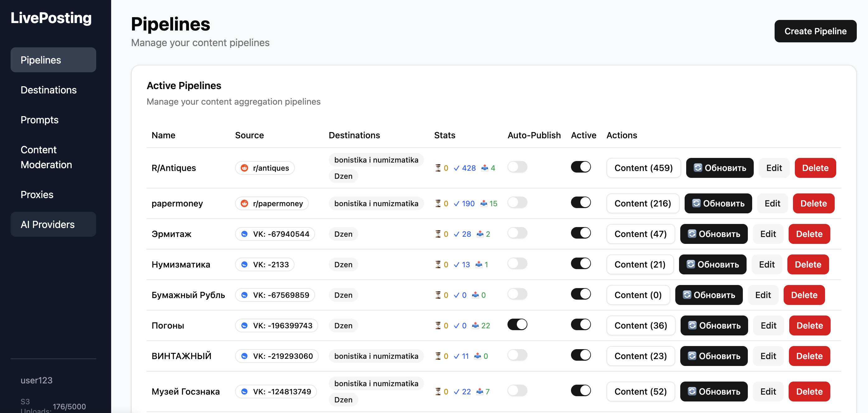Viewport: 868px width, 413px height.
Task: Enable Auto-Publish for the R/Antiques pipeline
Action: pyautogui.click(x=517, y=167)
